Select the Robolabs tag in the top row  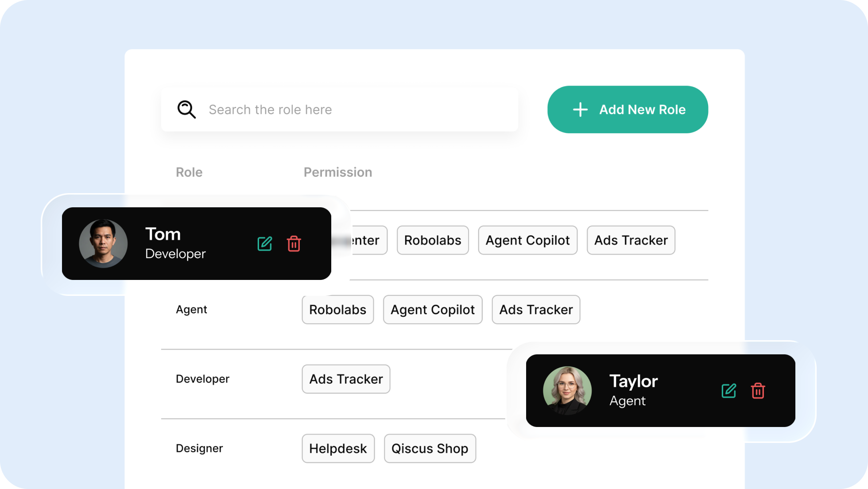[433, 240]
